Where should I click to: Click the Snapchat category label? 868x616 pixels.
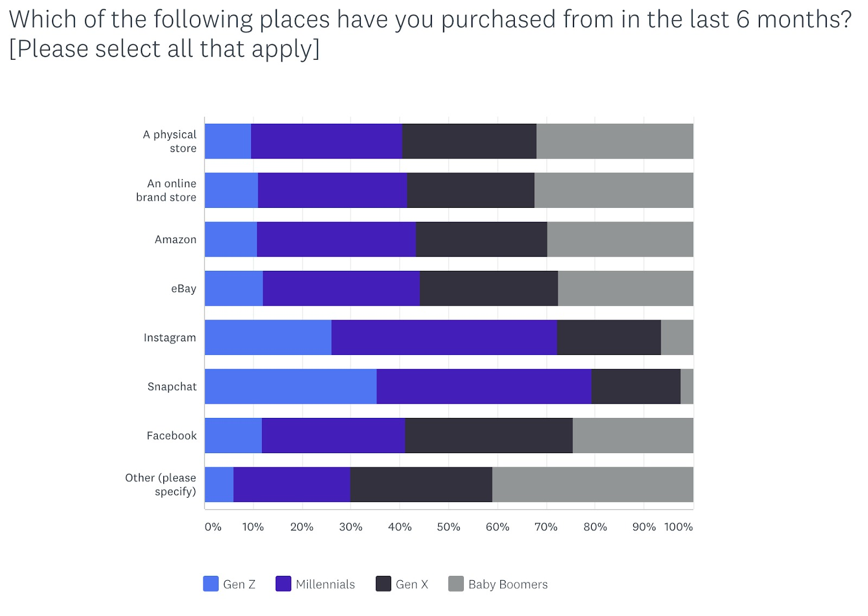[172, 386]
